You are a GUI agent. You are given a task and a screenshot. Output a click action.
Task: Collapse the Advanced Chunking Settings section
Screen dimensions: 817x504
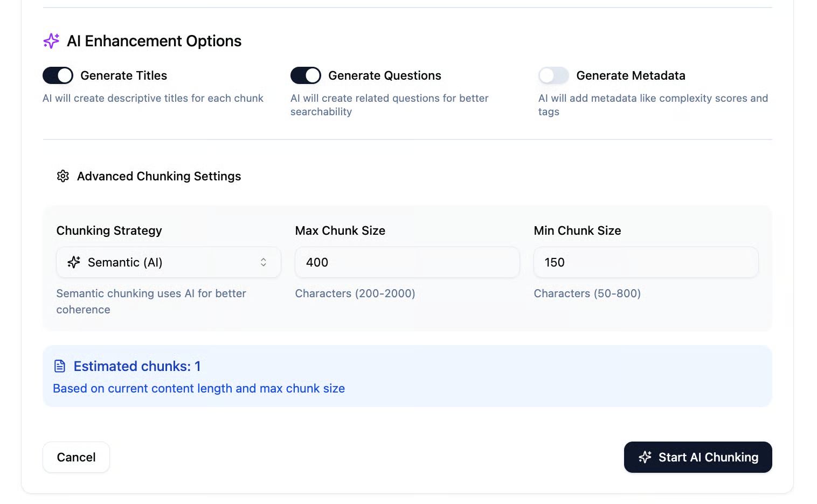click(x=158, y=176)
